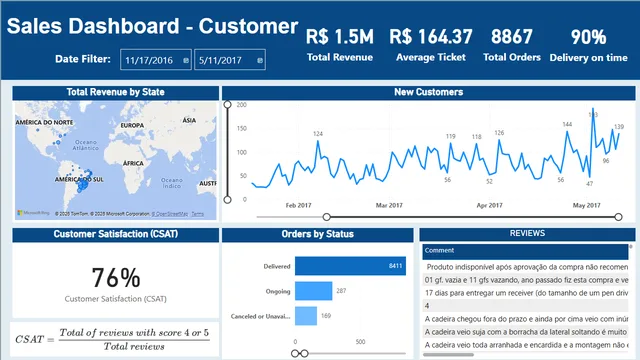The height and width of the screenshot is (360, 640).
Task: Click the right handle of the New Customers horizontal zoom slider
Action: tap(618, 217)
